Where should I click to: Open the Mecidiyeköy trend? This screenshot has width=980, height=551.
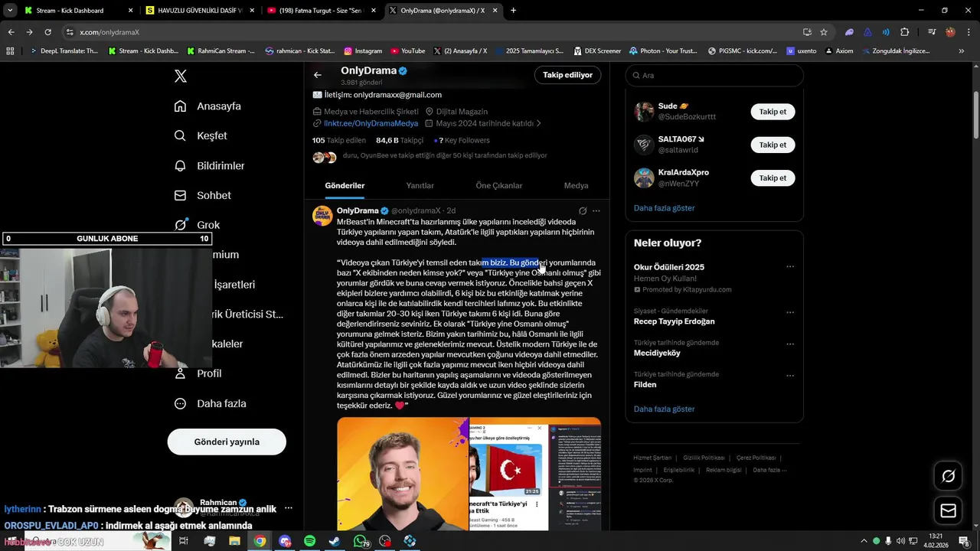(x=657, y=354)
